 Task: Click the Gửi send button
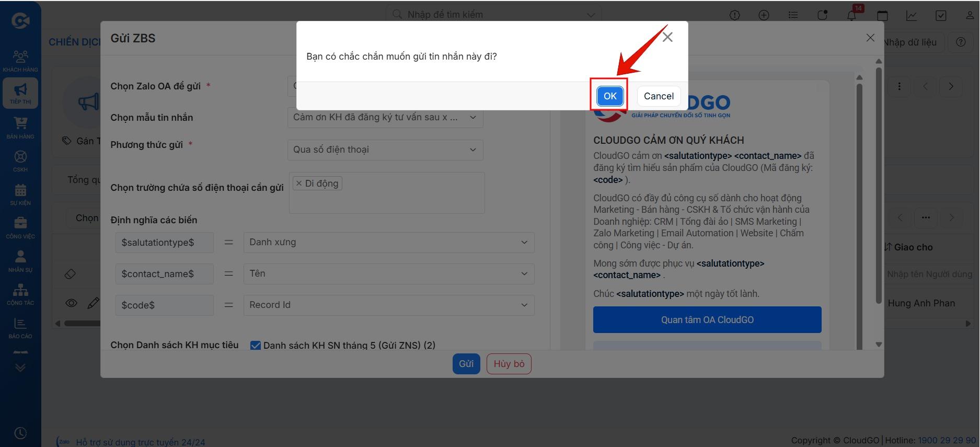click(x=466, y=364)
